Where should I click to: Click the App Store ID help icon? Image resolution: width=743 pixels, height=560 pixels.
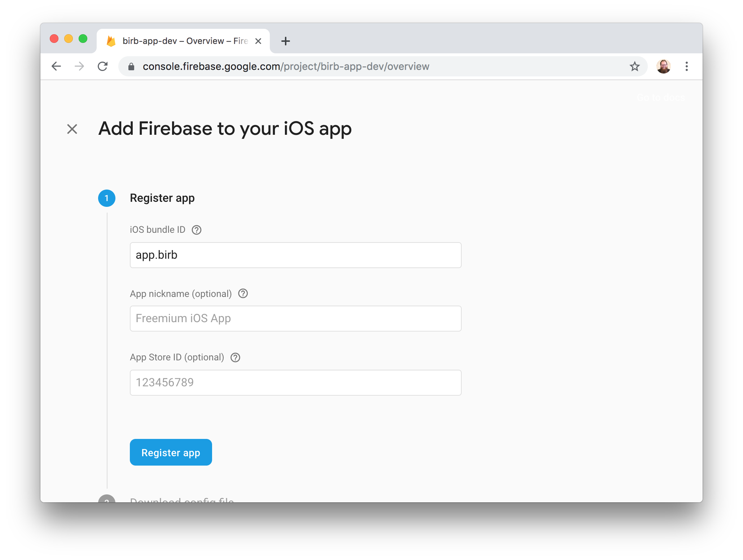[x=235, y=357]
